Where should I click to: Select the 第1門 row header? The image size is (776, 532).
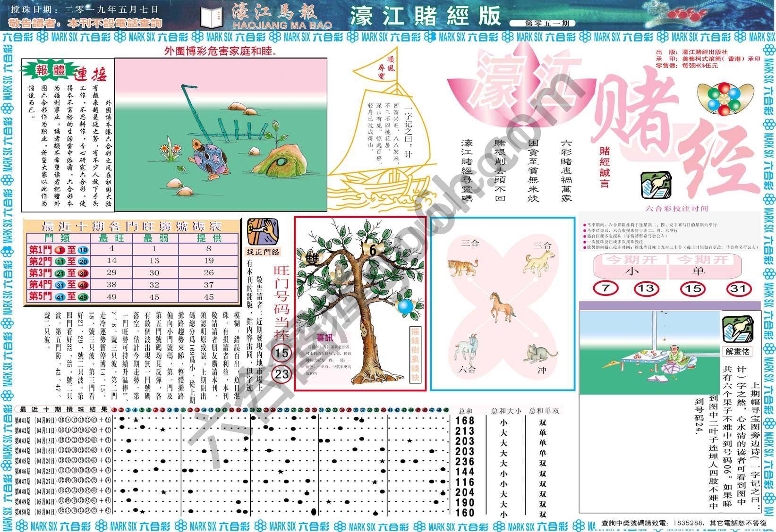[59, 250]
